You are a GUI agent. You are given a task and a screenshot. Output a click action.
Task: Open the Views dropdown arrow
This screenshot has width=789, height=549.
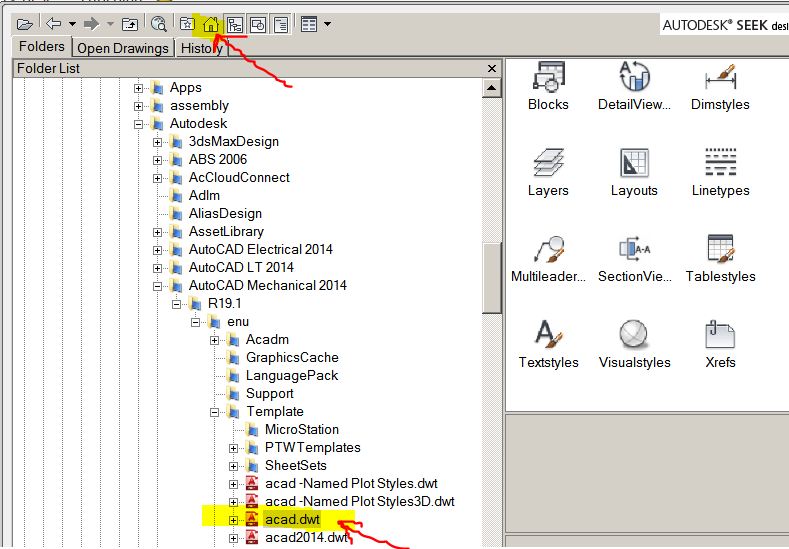[x=328, y=24]
